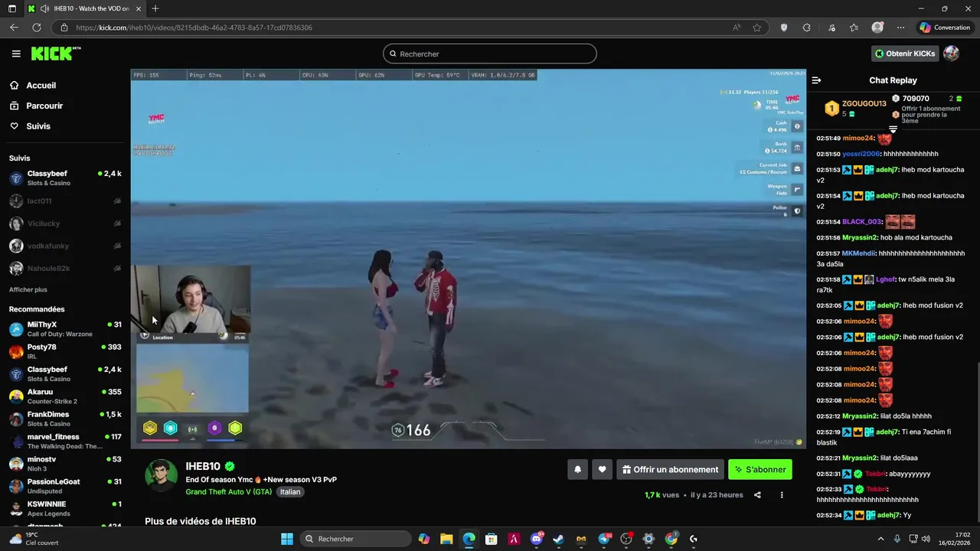Image resolution: width=980 pixels, height=551 pixels.
Task: Expand followed list with Afficher plus
Action: 28,290
